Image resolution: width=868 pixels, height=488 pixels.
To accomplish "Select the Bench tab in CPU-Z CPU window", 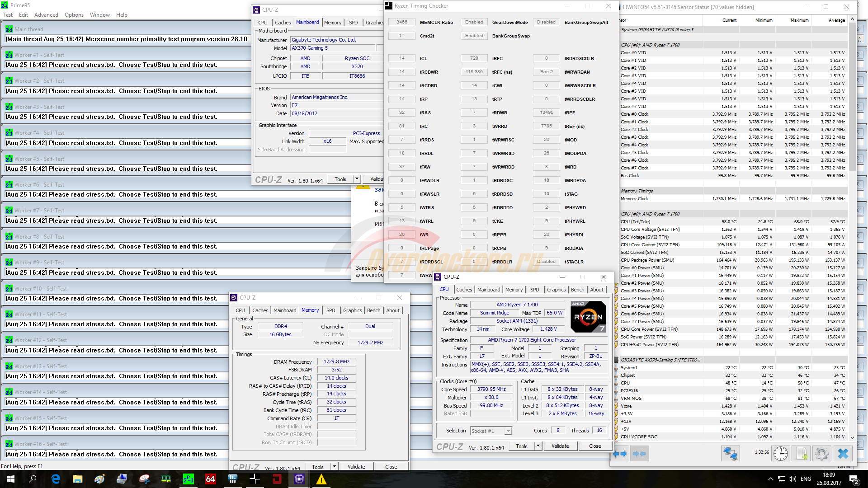I will (x=577, y=290).
